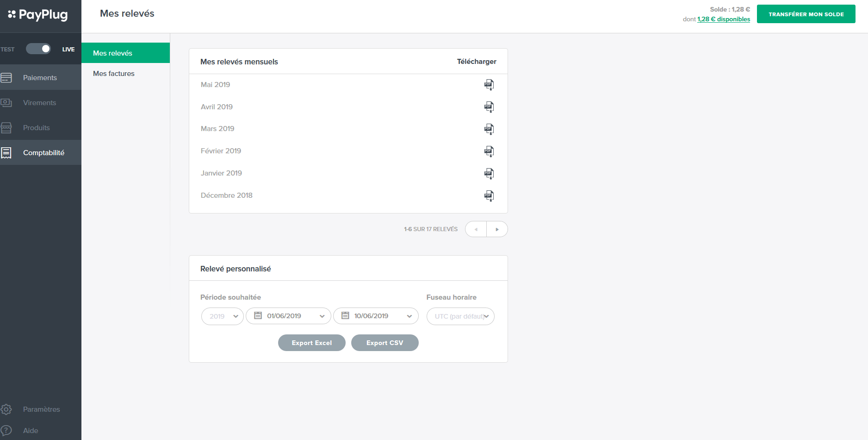Expand the UTC timezone dropdown
This screenshot has width=868, height=440.
click(x=460, y=316)
